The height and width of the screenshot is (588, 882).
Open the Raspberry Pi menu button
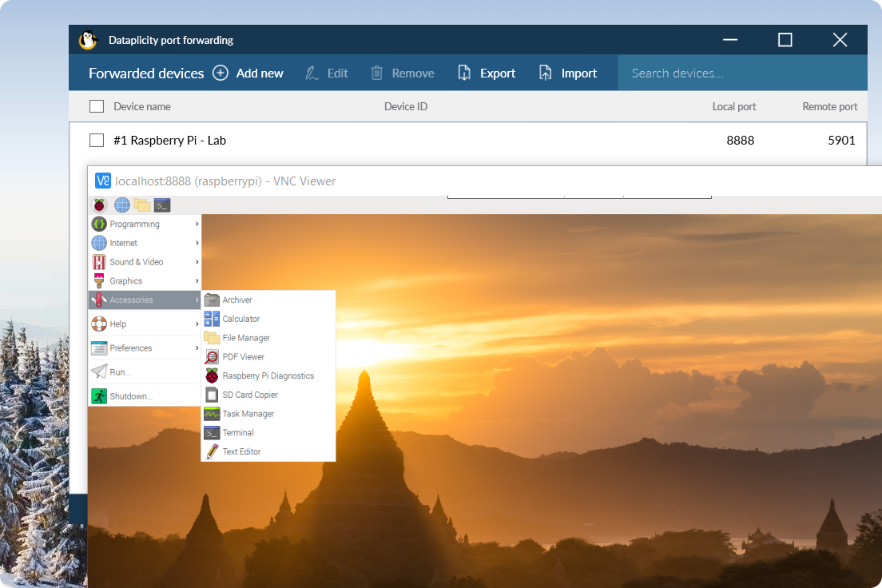point(100,205)
